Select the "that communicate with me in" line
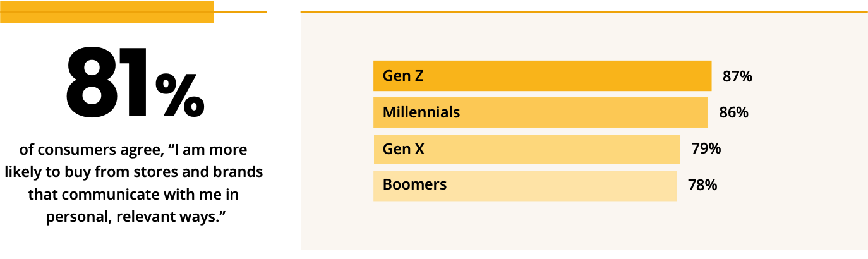This screenshot has height=259, width=868. pos(133,195)
